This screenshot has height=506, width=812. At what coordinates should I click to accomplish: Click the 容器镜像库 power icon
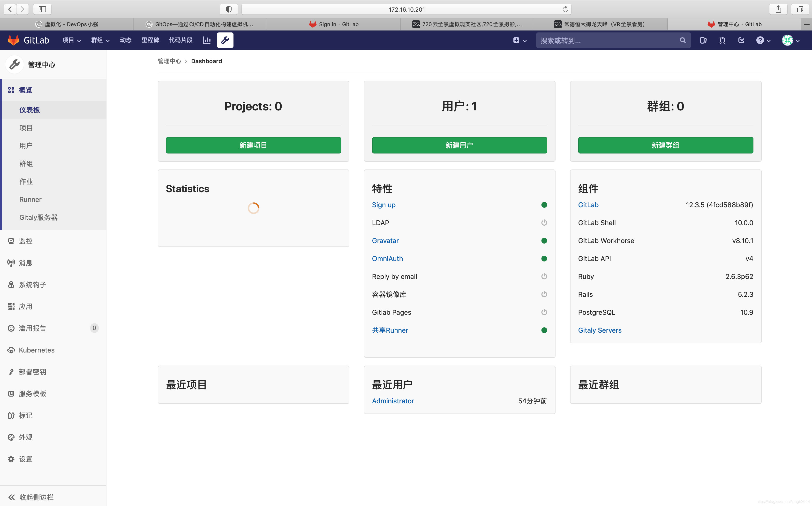tap(544, 294)
